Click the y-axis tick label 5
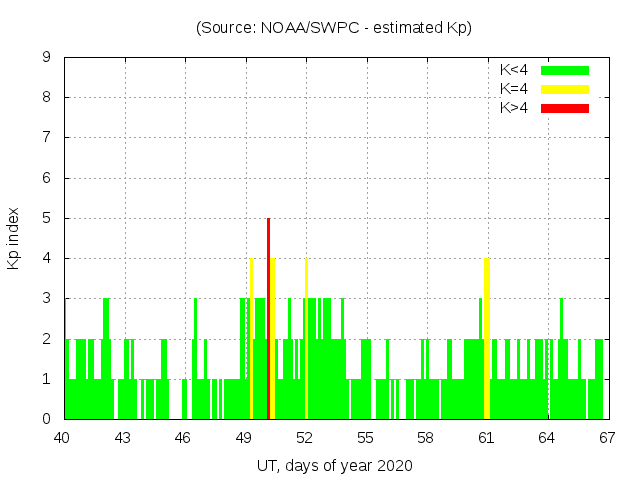The height and width of the screenshot is (480, 640). (46, 218)
